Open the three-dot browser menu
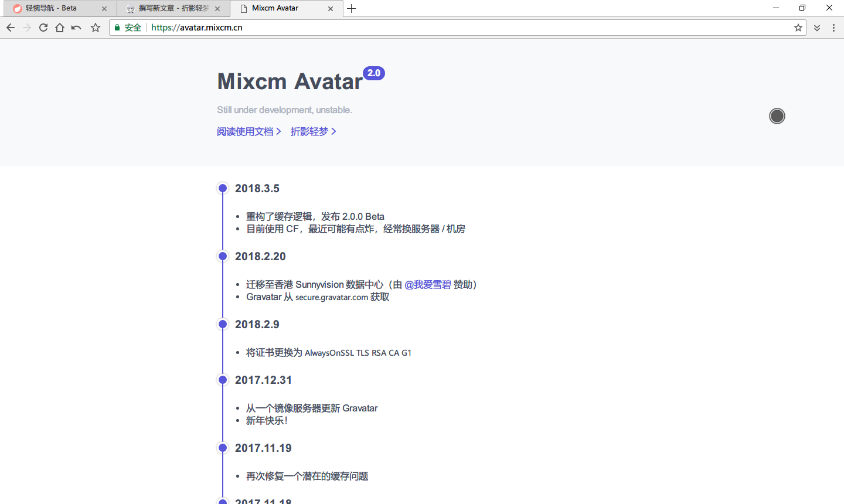Screen dimensions: 844x504 point(833,28)
